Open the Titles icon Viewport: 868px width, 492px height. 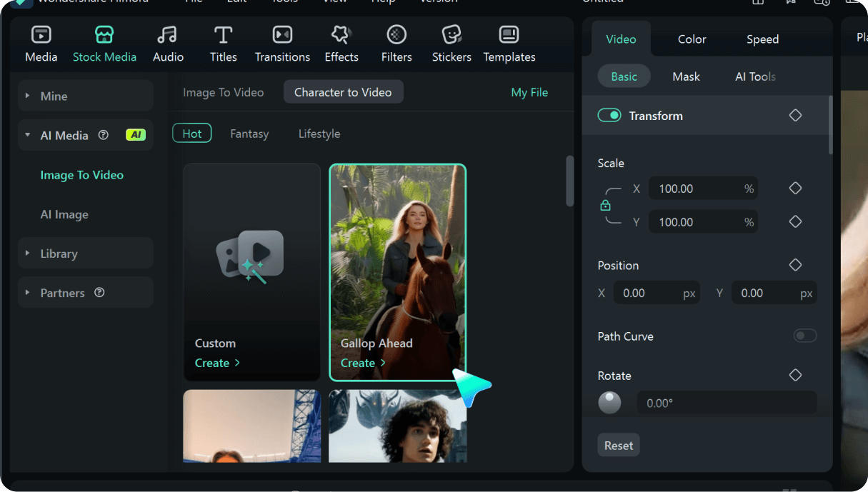coord(224,34)
